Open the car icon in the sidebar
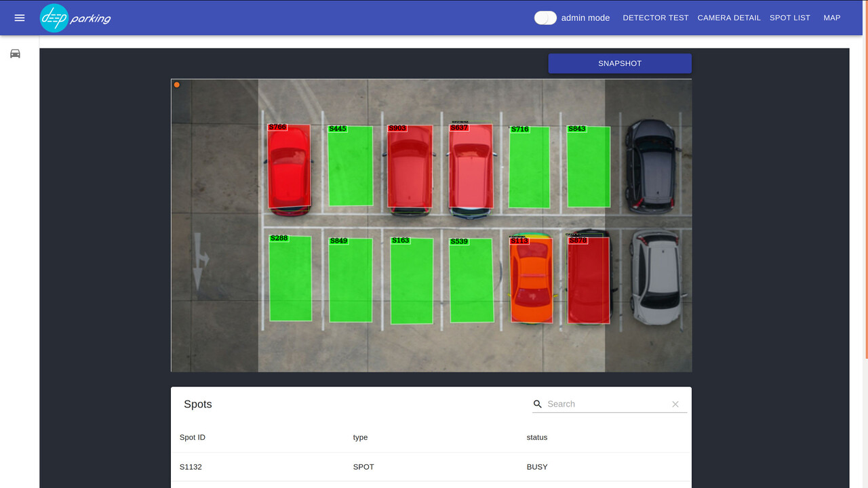 (15, 54)
